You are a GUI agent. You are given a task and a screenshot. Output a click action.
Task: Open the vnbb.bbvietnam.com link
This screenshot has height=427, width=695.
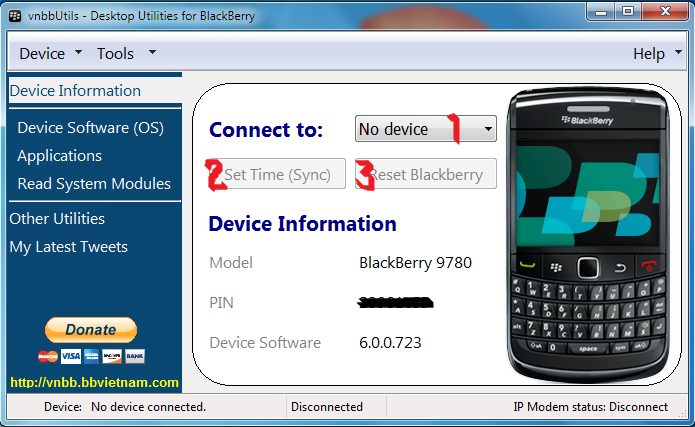pyautogui.click(x=94, y=382)
